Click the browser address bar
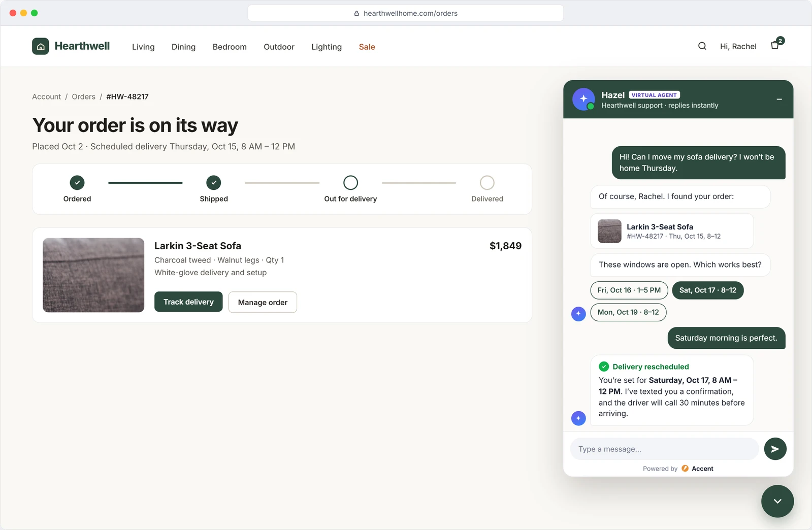 click(x=406, y=13)
